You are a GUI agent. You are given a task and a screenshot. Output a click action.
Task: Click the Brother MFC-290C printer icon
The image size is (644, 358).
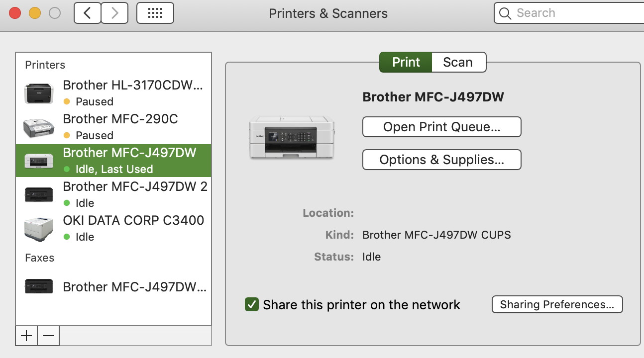39,127
